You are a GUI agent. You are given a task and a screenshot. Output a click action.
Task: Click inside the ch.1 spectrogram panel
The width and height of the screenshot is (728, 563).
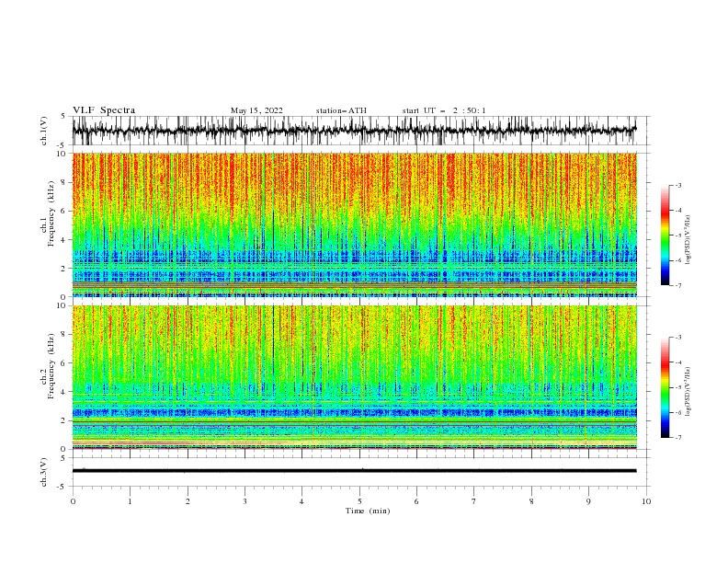click(x=355, y=224)
